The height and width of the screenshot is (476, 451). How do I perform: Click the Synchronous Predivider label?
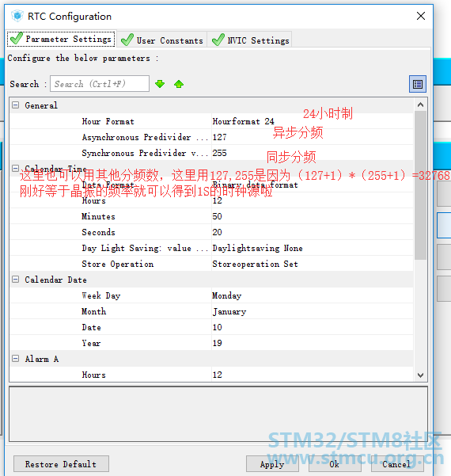pyautogui.click(x=145, y=153)
